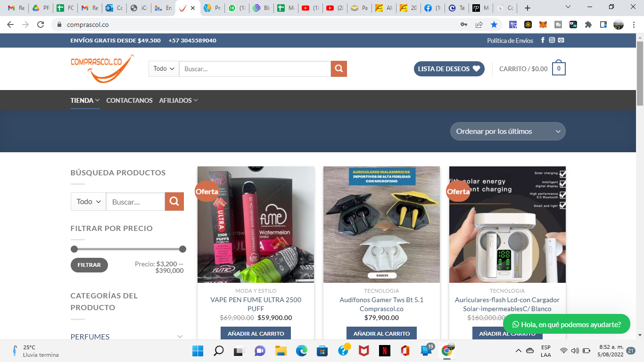Switch to the Facebook tab
This screenshot has height=362, width=644.
[x=433, y=8]
